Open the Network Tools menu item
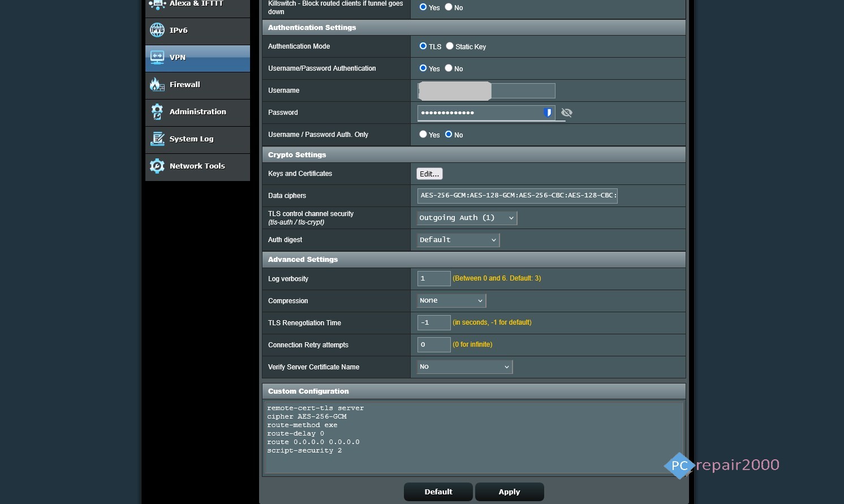Screen dimensions: 844x504 tap(197, 167)
